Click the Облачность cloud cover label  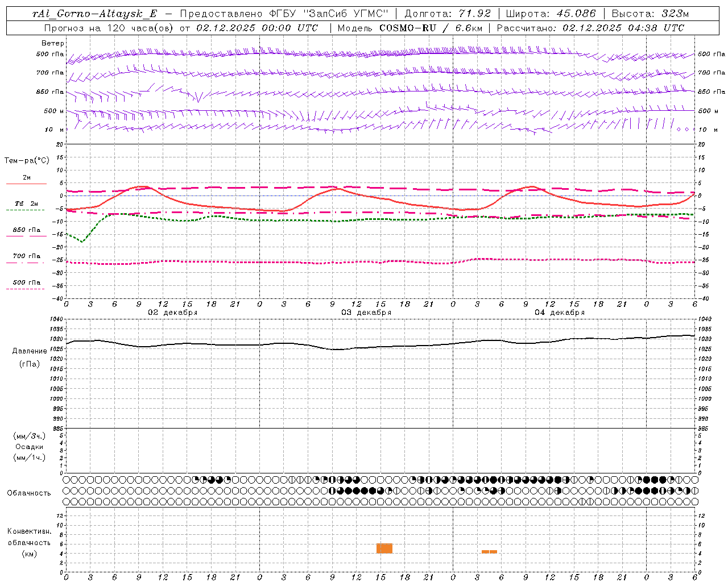tap(29, 493)
